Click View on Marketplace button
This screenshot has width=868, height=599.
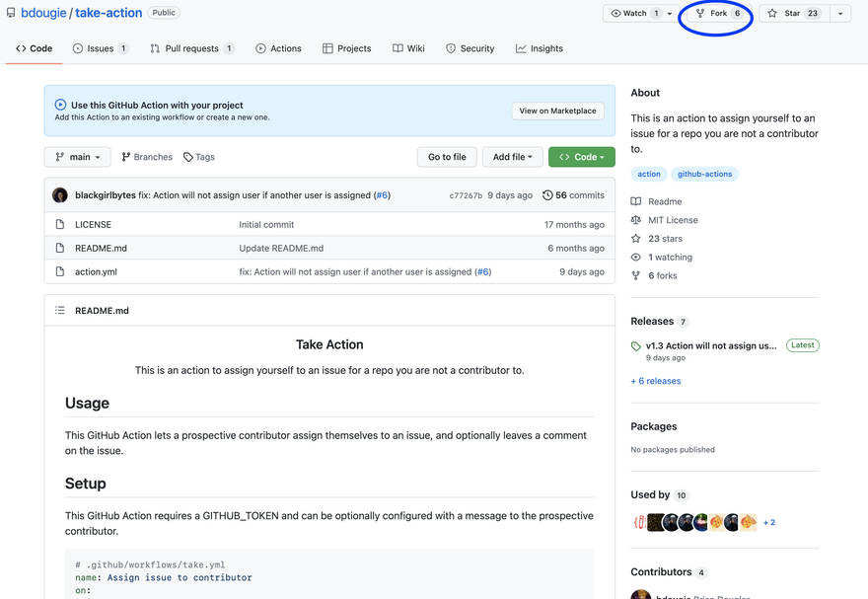(x=557, y=111)
